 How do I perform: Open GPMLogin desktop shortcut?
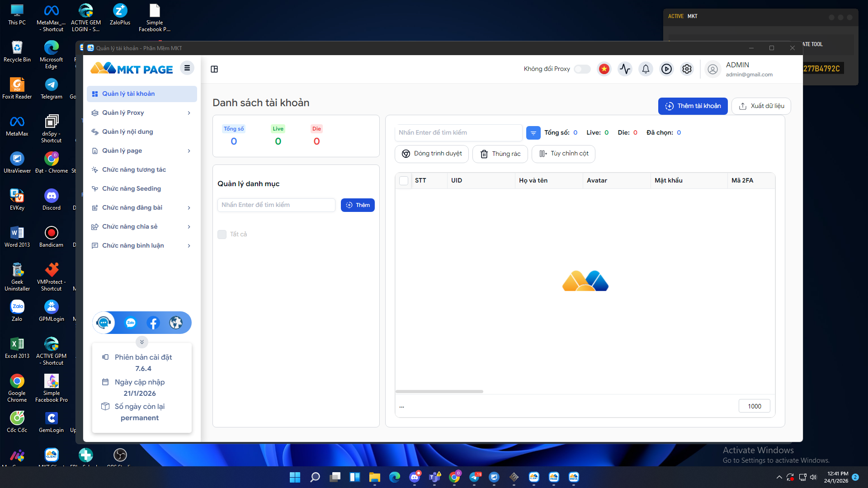click(x=52, y=311)
